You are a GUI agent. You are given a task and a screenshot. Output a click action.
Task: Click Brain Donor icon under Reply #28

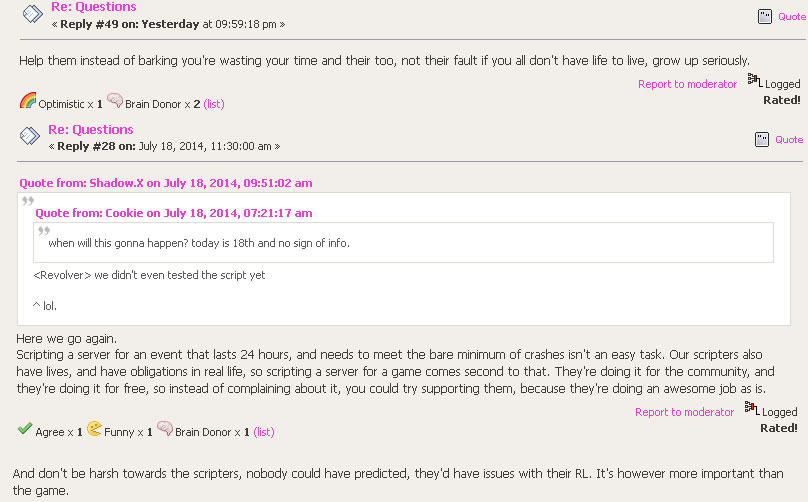tap(164, 428)
